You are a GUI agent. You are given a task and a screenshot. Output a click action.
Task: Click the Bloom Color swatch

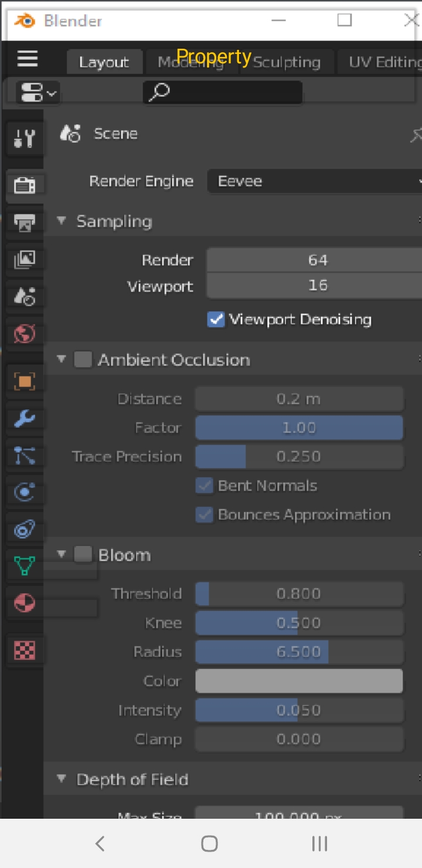coord(299,681)
